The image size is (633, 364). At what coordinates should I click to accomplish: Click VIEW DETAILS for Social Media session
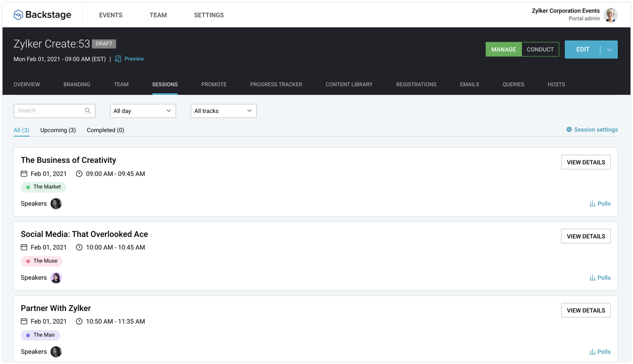(x=586, y=236)
